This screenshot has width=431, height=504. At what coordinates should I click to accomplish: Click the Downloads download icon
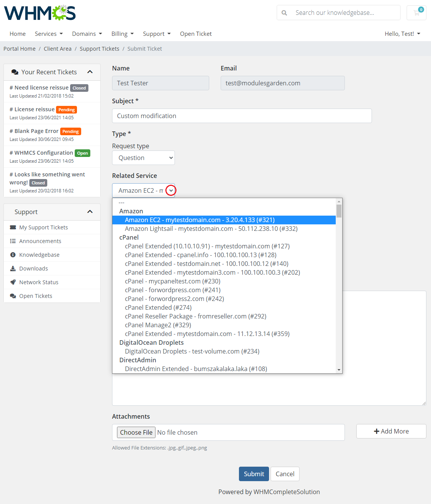pos(13,269)
